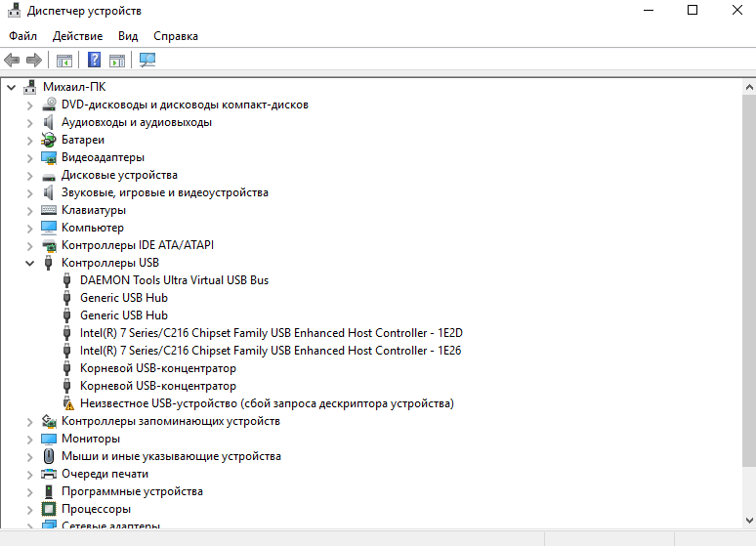Click the DVD-дисководы disc drive icon
Viewport: 756px width, 546px height.
click(49, 105)
